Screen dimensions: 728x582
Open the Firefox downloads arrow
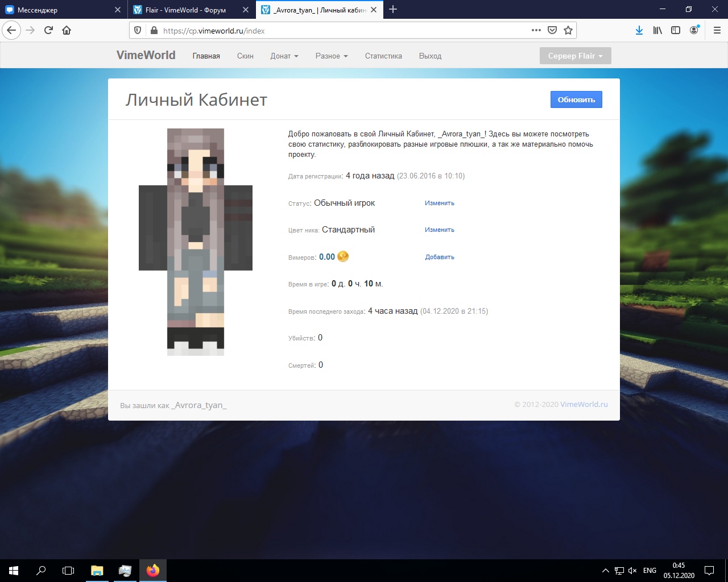(639, 31)
